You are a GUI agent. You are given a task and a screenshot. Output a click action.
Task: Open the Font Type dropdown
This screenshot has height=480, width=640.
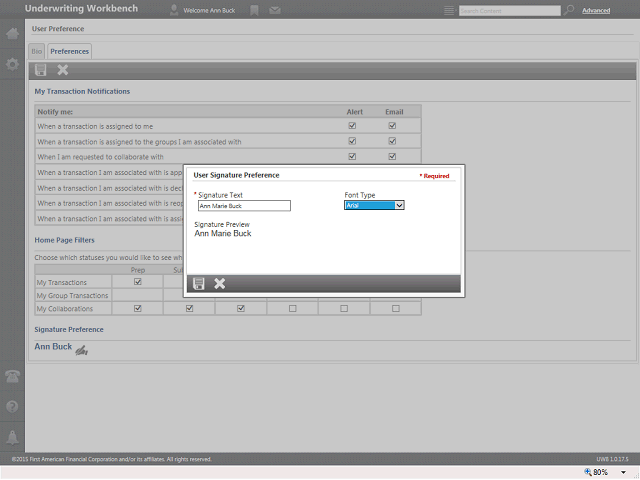coord(374,205)
